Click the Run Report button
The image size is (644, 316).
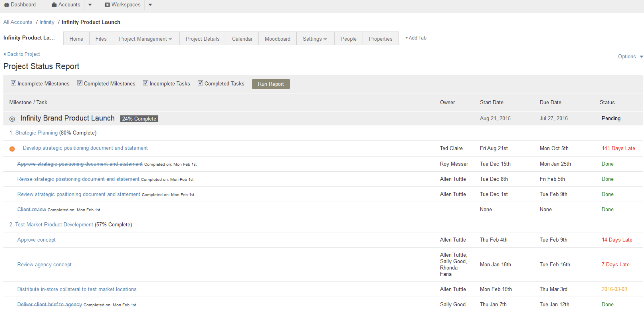pos(271,84)
